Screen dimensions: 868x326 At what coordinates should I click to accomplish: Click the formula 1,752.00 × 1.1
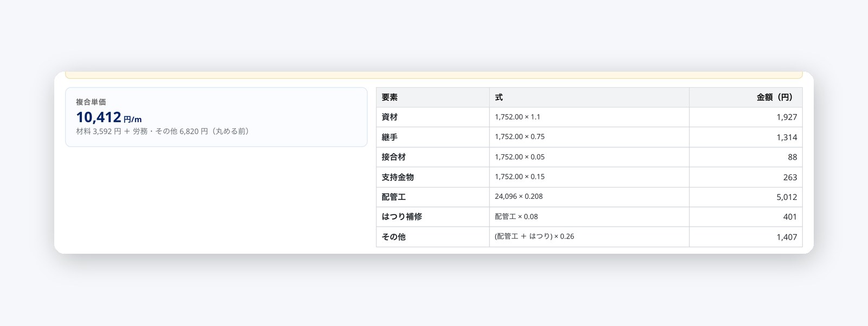tap(518, 117)
